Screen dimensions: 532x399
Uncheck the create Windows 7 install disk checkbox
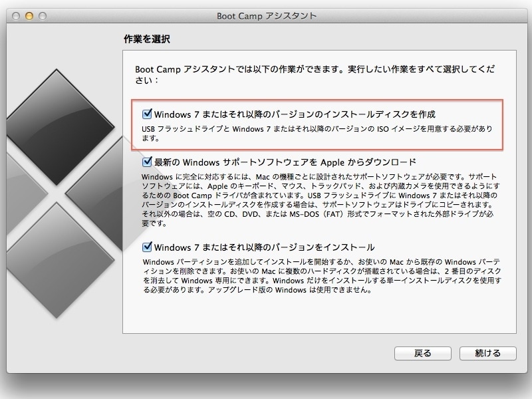click(147, 114)
